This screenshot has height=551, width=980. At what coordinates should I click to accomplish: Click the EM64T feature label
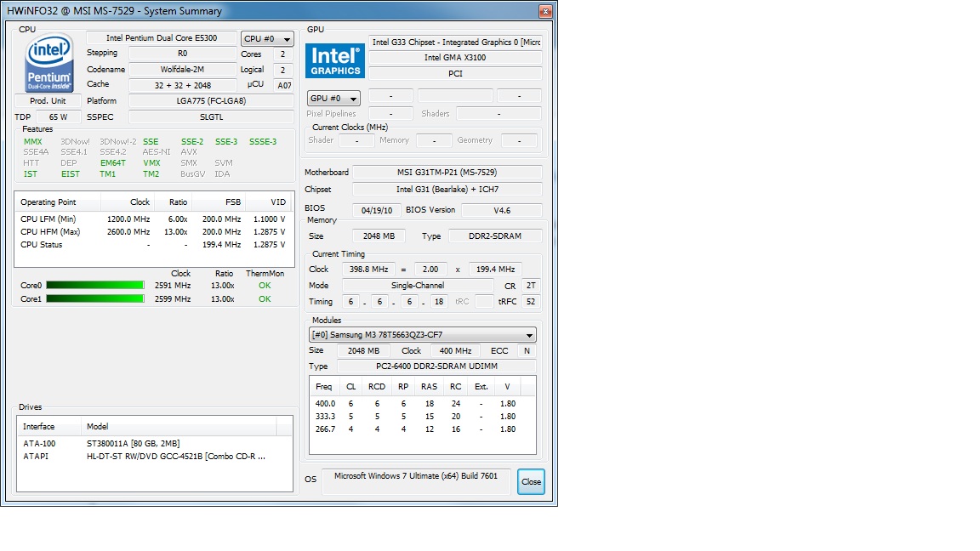click(113, 163)
